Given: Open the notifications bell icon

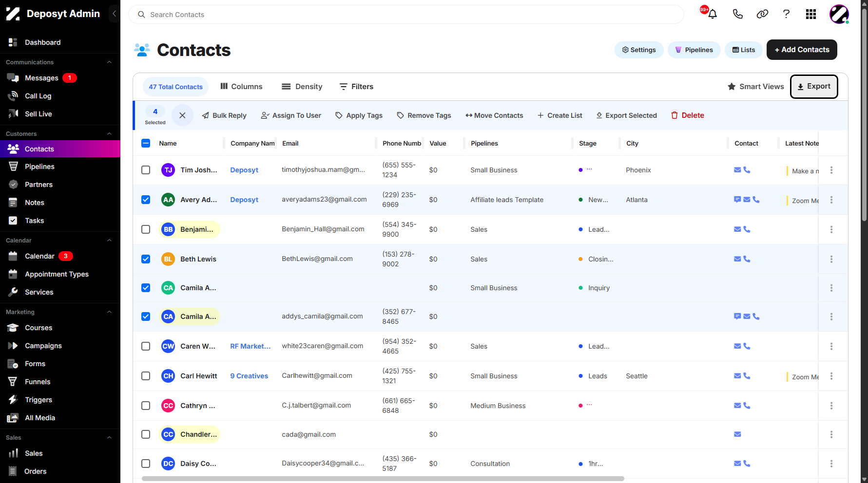Looking at the screenshot, I should [x=712, y=14].
